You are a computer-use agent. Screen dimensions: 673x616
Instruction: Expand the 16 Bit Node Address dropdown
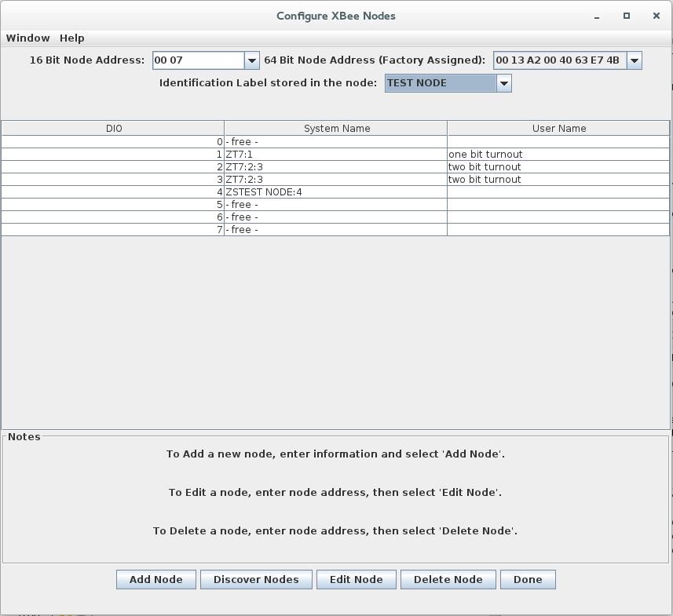pos(251,60)
